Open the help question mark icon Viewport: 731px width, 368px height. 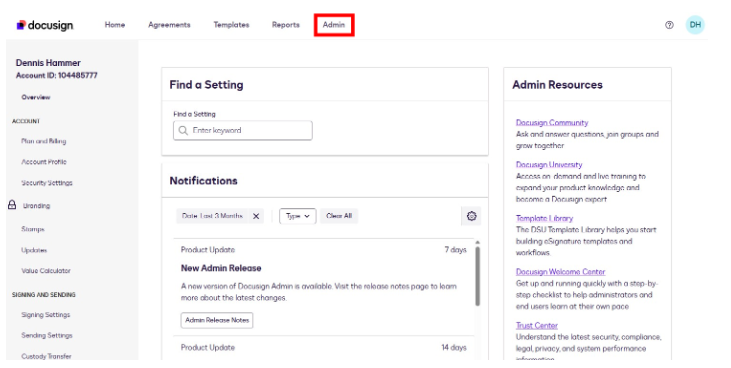[669, 25]
